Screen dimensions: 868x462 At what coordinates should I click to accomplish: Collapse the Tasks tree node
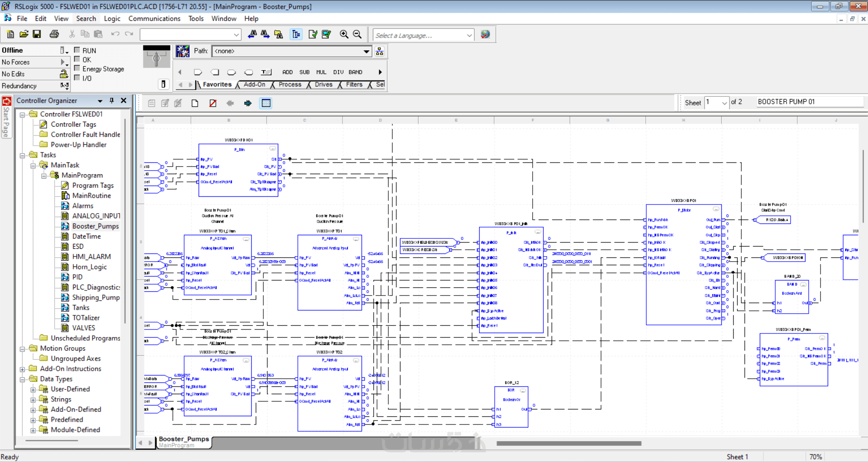22,155
